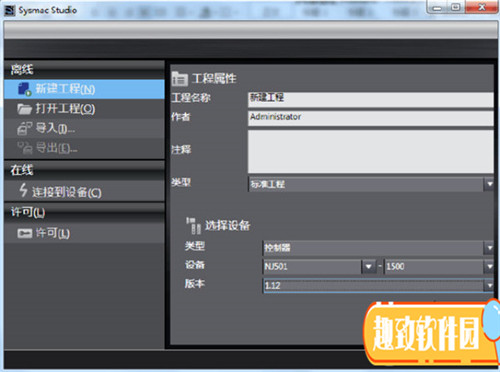Click the License key icon
This screenshot has width=500, height=372.
[x=25, y=233]
